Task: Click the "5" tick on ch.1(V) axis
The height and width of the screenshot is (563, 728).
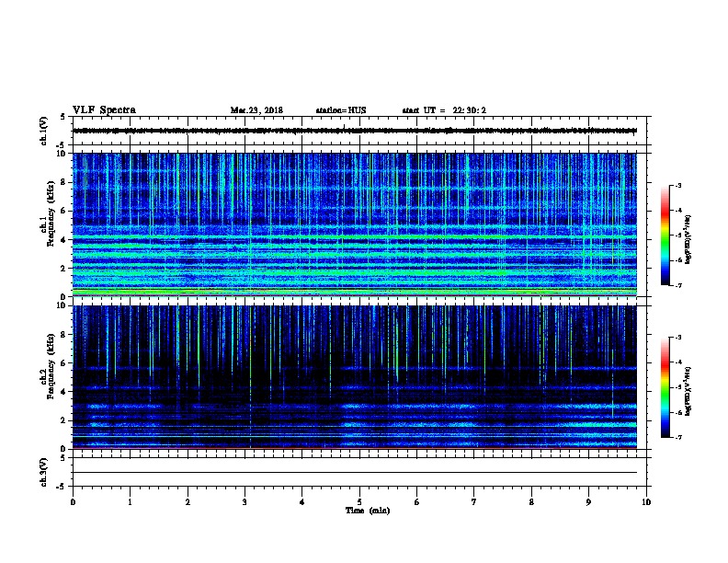Action: (63, 117)
